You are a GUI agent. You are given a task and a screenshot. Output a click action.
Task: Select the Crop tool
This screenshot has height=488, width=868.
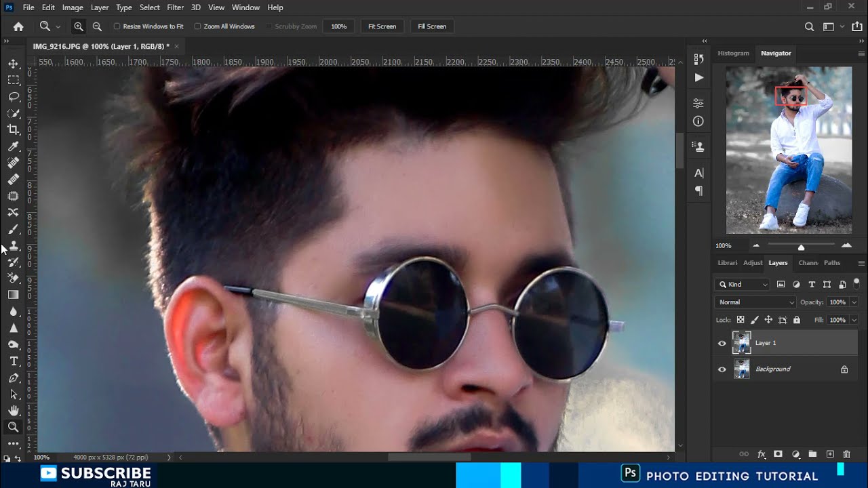(x=13, y=129)
